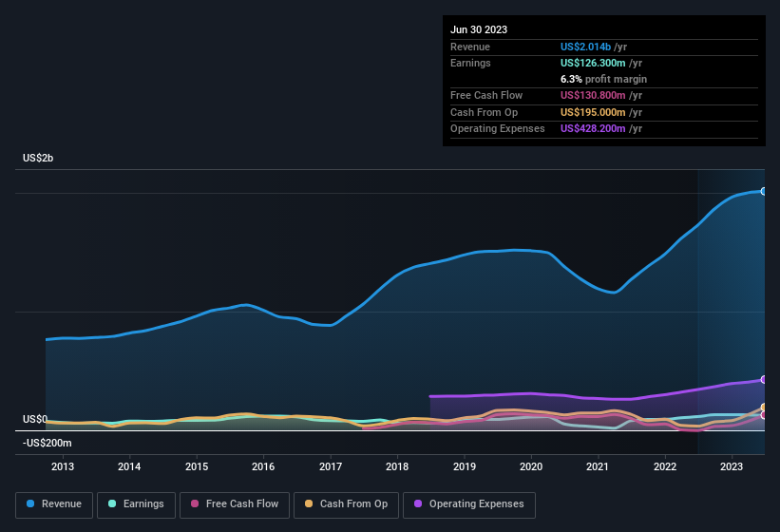The image size is (780, 532).
Task: Click the 2017 x-axis label
Action: coord(331,466)
